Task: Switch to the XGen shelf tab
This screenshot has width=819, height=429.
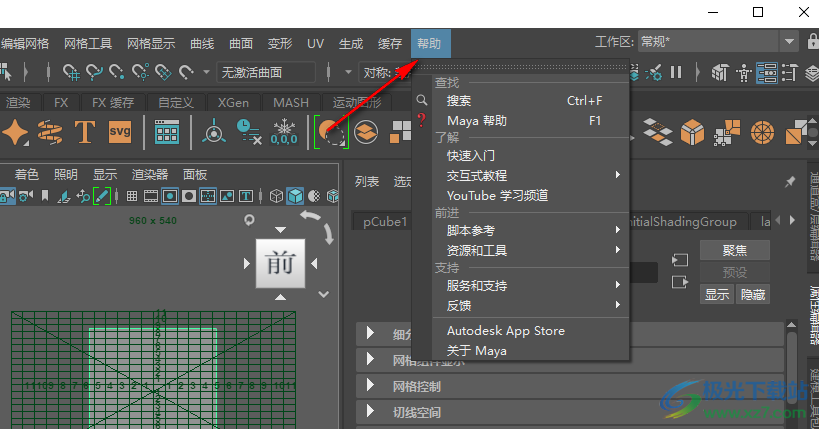Action: click(x=233, y=102)
